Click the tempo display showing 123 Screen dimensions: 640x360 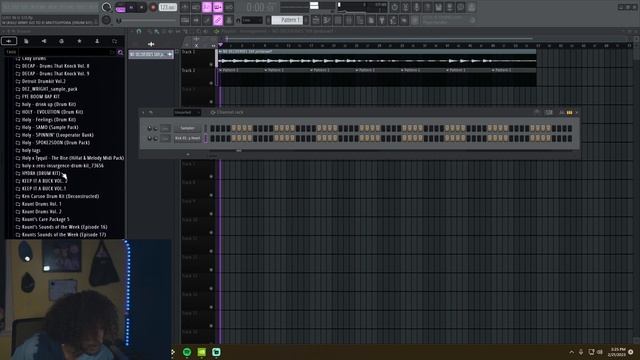(168, 7)
